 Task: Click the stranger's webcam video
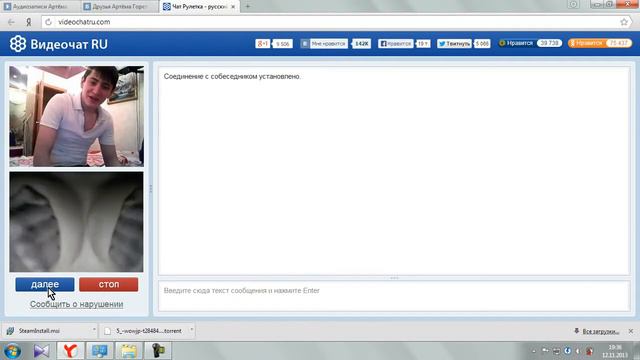(76, 116)
